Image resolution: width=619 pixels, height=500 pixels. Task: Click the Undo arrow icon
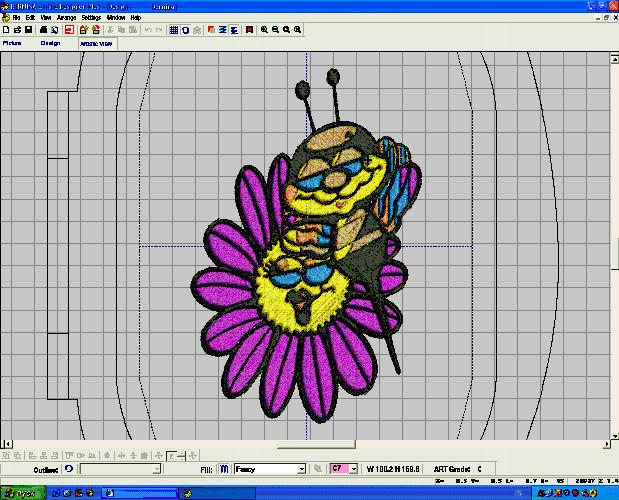(x=147, y=30)
